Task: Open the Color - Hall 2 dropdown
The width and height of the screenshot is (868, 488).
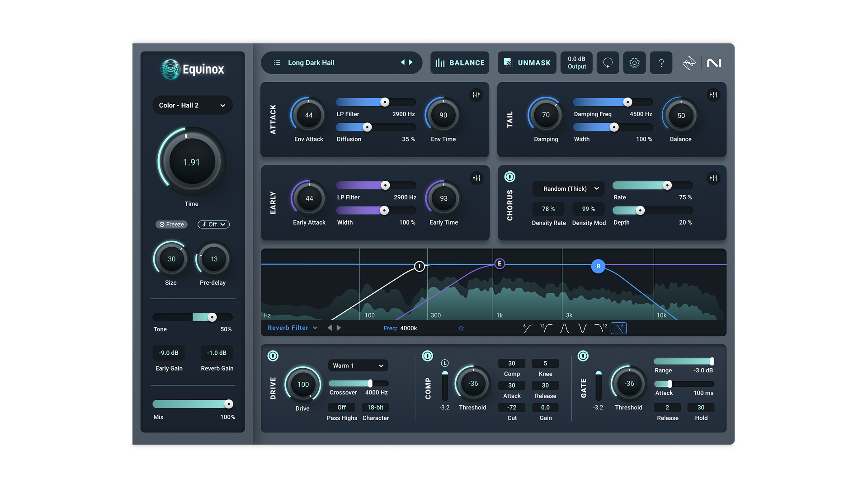Action: [x=192, y=105]
